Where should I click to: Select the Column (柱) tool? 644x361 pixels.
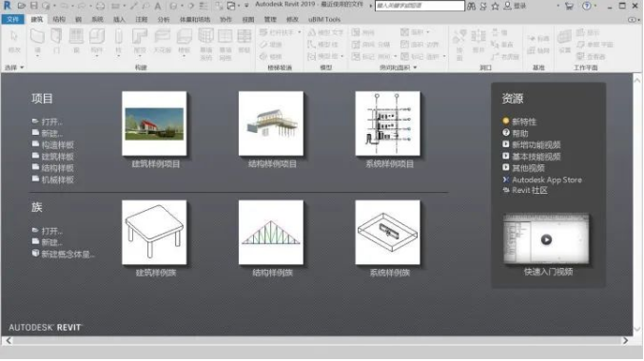[118, 42]
